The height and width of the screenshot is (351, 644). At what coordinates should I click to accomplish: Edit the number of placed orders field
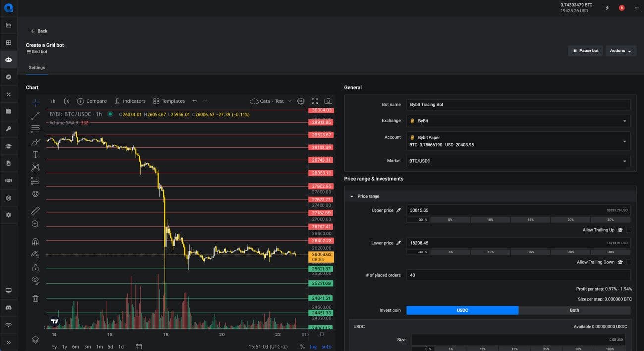tap(518, 275)
